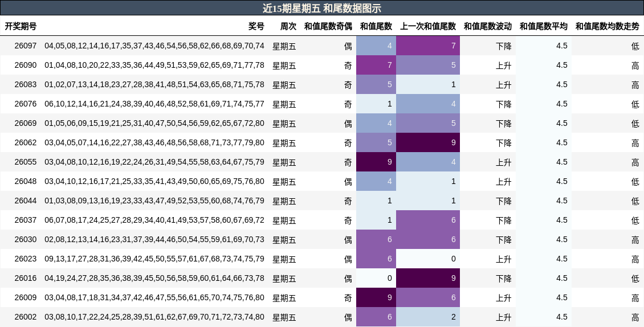Click trend 低 in row 26016
The image size is (644, 327).
pyautogui.click(x=635, y=279)
